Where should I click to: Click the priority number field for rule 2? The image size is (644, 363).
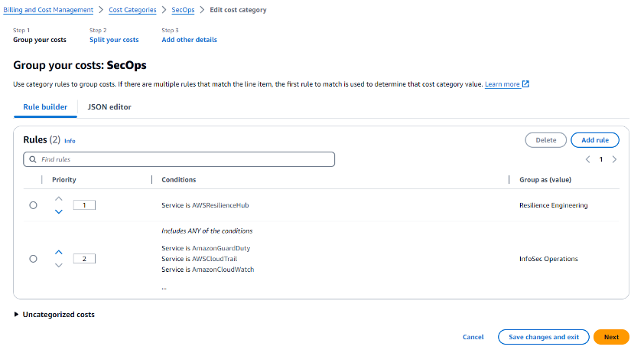pos(84,259)
